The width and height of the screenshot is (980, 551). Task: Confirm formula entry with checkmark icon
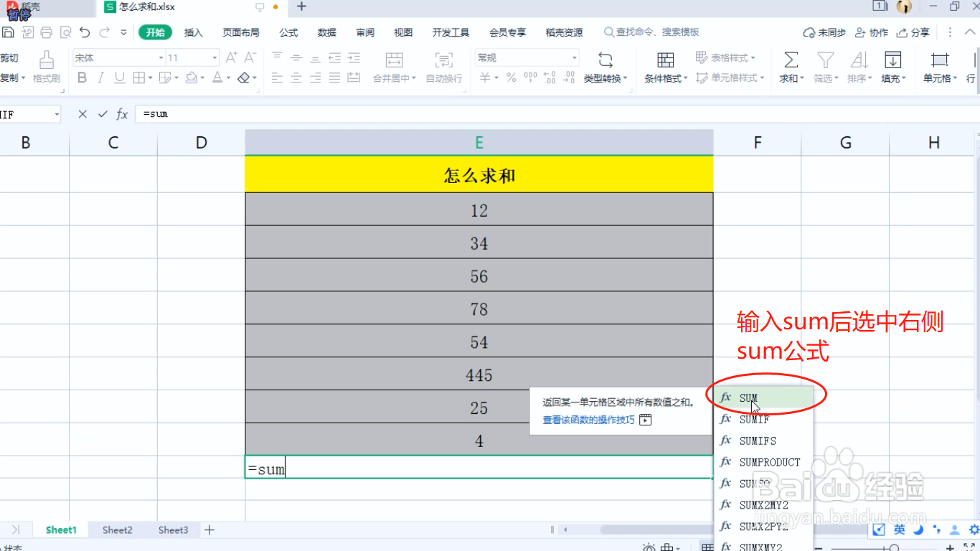tap(103, 114)
